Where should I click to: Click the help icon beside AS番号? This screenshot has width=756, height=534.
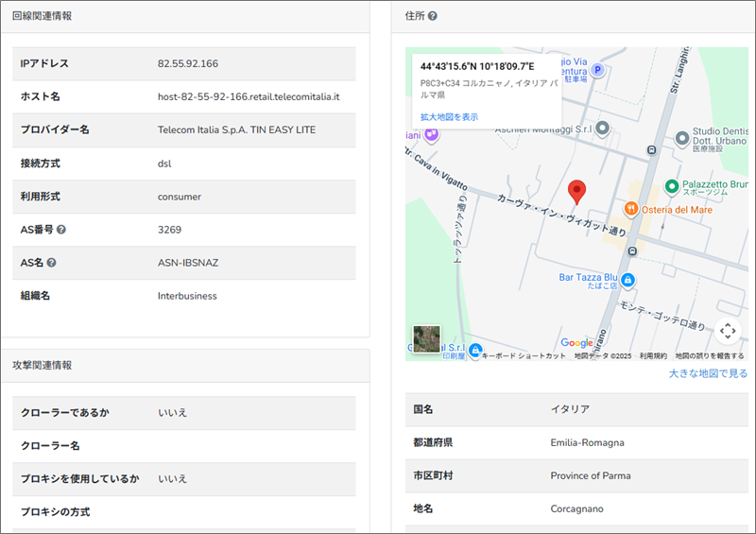61,230
